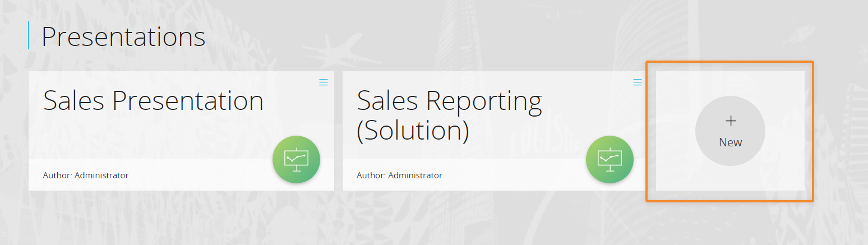Click the green chart icon on Sales Reporting
868x245 pixels.
[x=610, y=159]
